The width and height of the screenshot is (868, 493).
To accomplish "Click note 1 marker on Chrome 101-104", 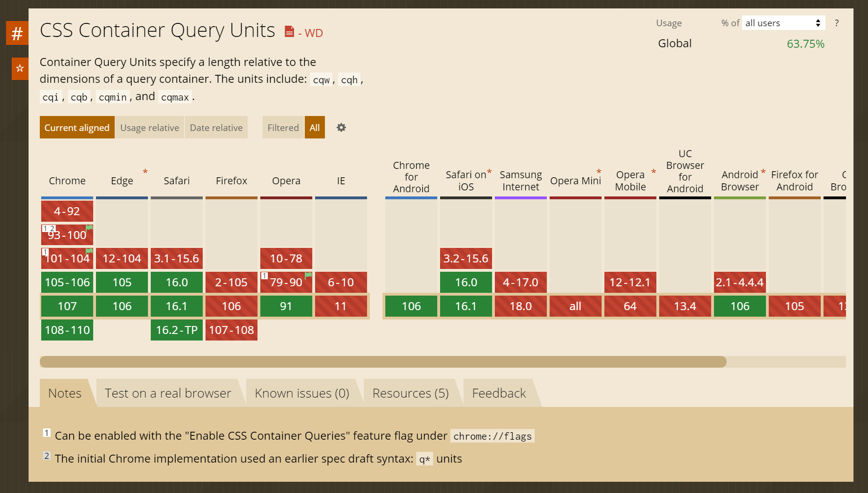I will point(45,252).
